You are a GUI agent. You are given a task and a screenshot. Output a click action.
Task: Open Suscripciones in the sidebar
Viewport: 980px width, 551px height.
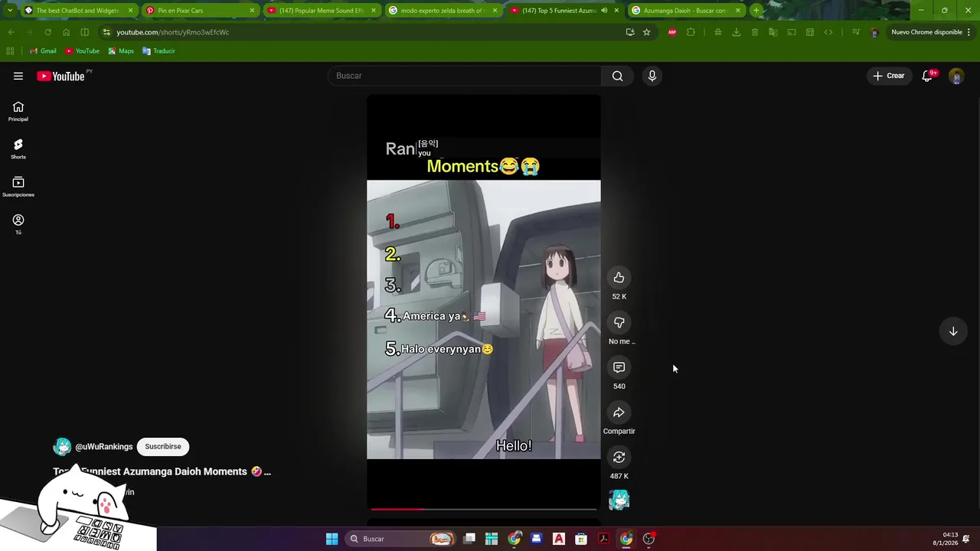click(x=18, y=187)
